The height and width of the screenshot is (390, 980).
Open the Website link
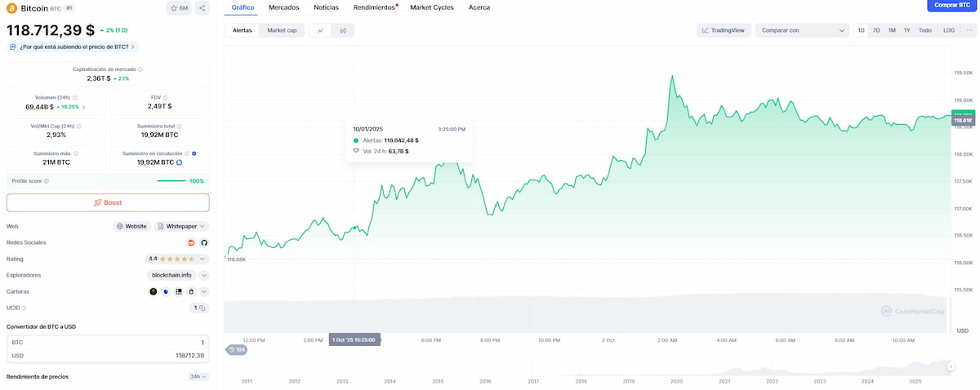point(131,226)
